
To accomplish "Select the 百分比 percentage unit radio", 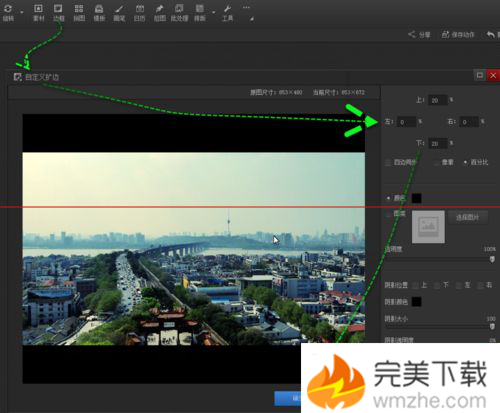I will click(465, 162).
